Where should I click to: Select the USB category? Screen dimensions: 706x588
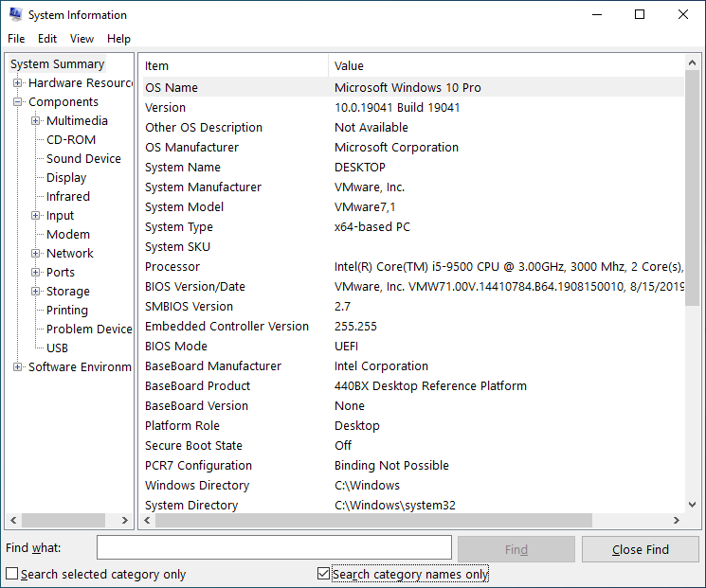tap(57, 347)
